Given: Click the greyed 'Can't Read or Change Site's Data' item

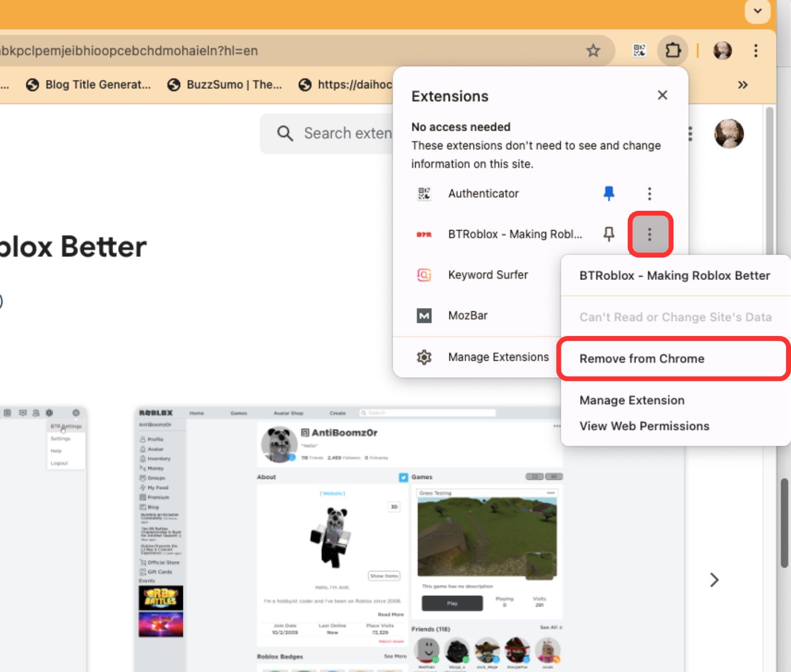Looking at the screenshot, I should coord(676,317).
